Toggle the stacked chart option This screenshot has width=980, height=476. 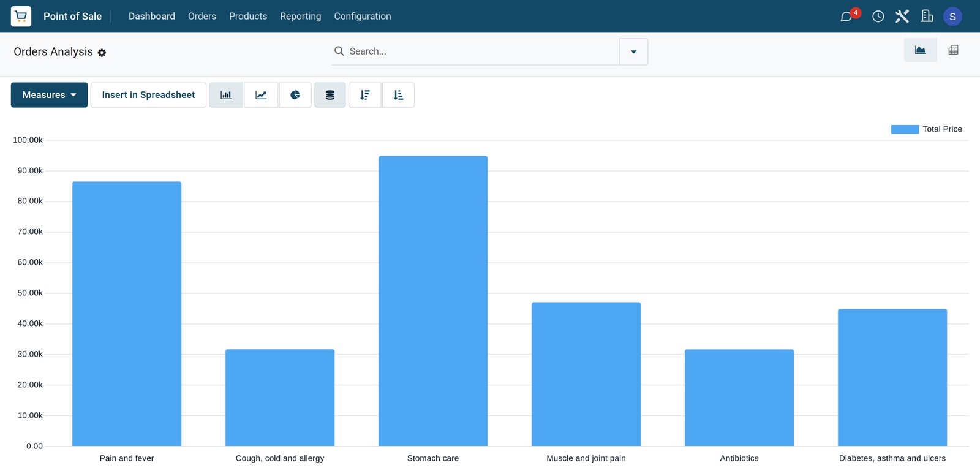(x=330, y=95)
